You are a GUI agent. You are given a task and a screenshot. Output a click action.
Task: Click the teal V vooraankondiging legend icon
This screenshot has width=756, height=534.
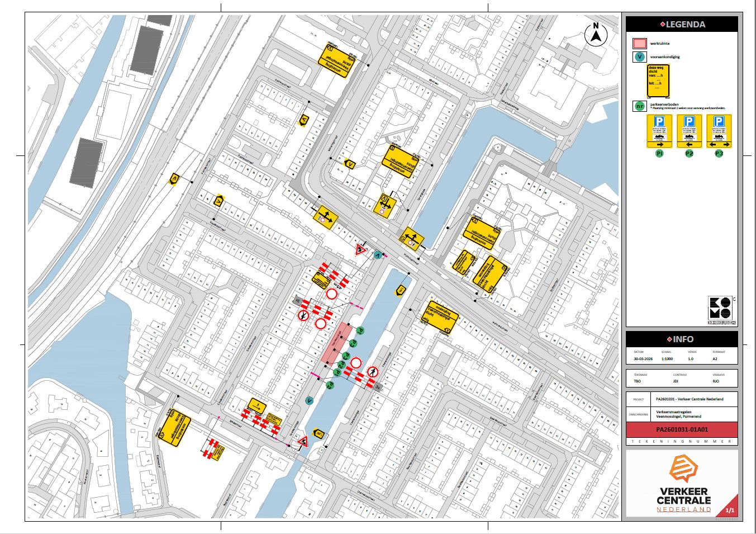point(639,57)
